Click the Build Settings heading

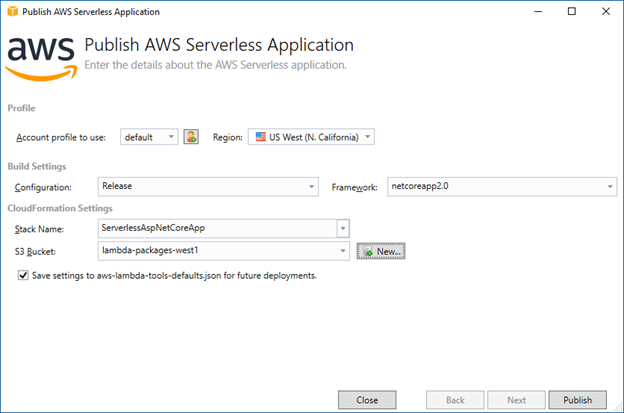click(x=37, y=166)
